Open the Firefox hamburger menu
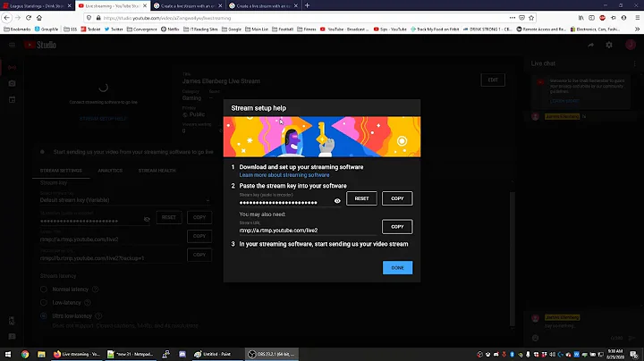644x361 pixels. point(638,18)
